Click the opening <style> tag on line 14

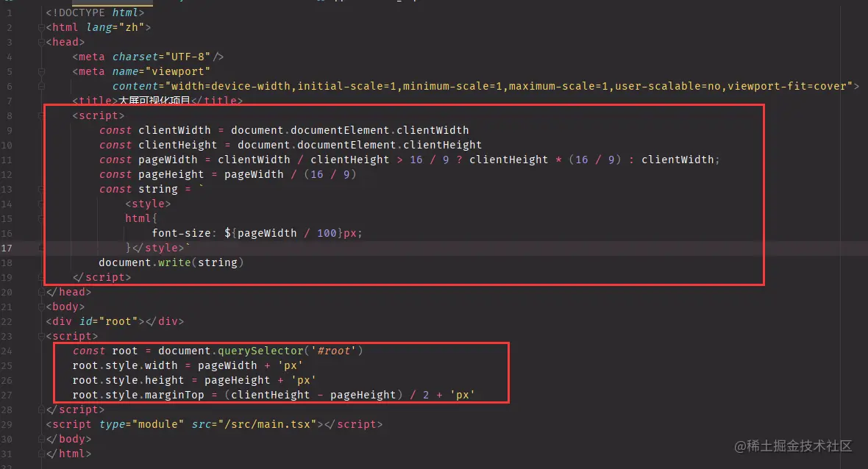tap(148, 204)
